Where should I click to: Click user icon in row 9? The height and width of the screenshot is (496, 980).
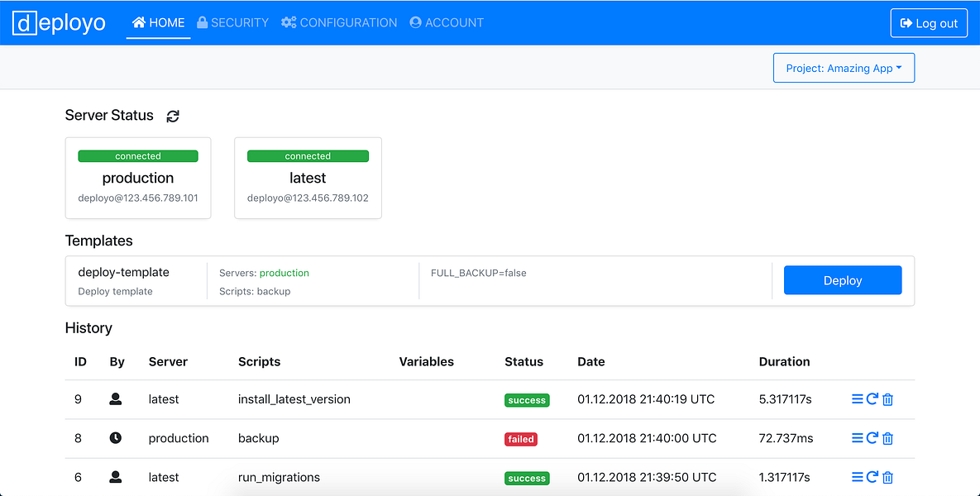coord(116,398)
